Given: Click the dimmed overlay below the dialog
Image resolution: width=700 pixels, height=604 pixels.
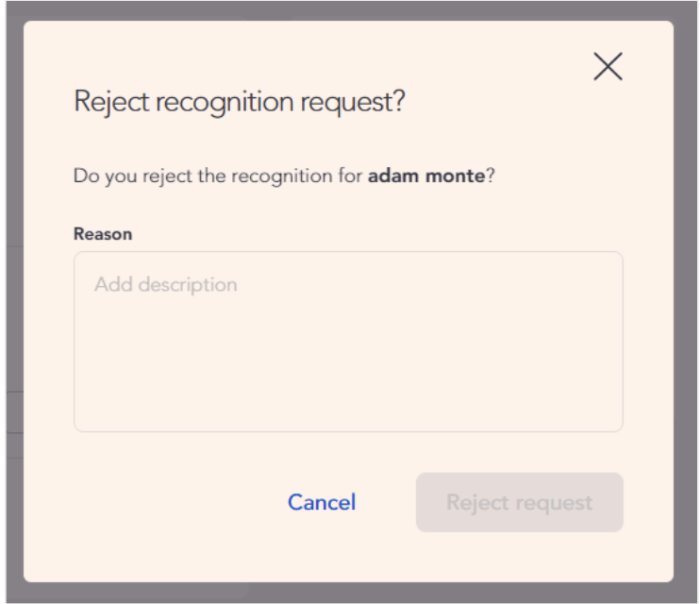Looking at the screenshot, I should click(349, 594).
